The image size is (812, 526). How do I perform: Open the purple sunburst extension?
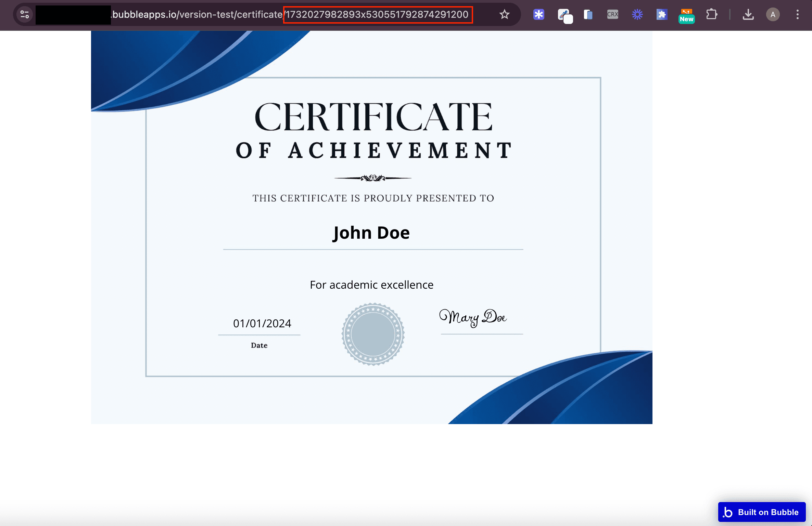click(637, 14)
